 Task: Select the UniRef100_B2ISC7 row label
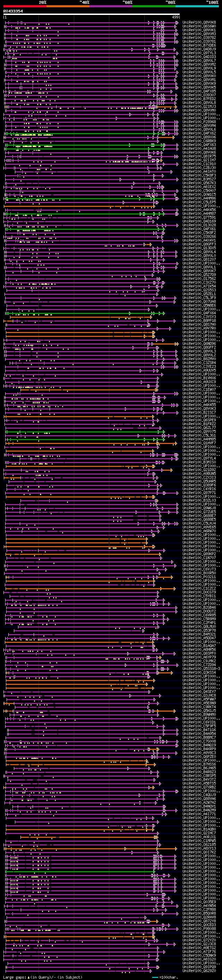coord(199,412)
